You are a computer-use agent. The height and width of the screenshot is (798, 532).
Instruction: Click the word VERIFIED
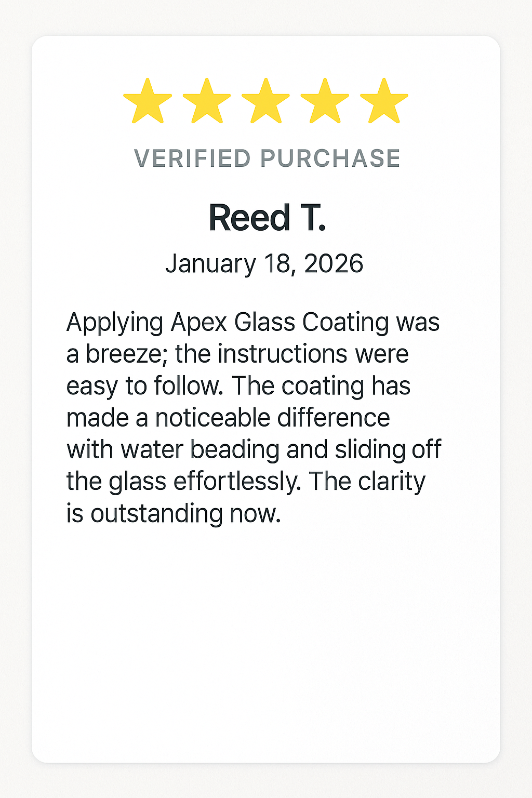[193, 158]
